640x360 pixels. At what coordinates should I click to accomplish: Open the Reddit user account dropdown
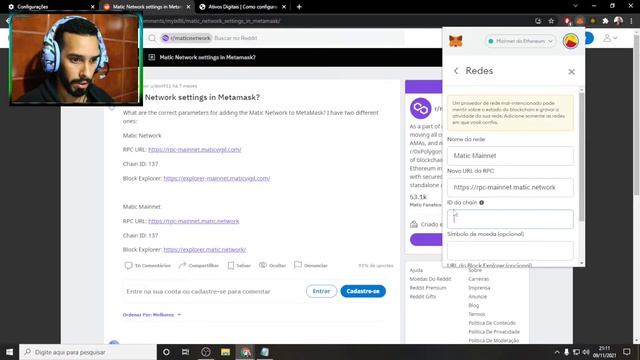tap(610, 38)
